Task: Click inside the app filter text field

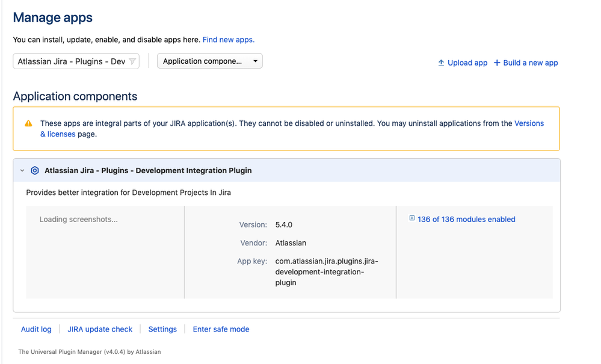Action: pyautogui.click(x=71, y=61)
